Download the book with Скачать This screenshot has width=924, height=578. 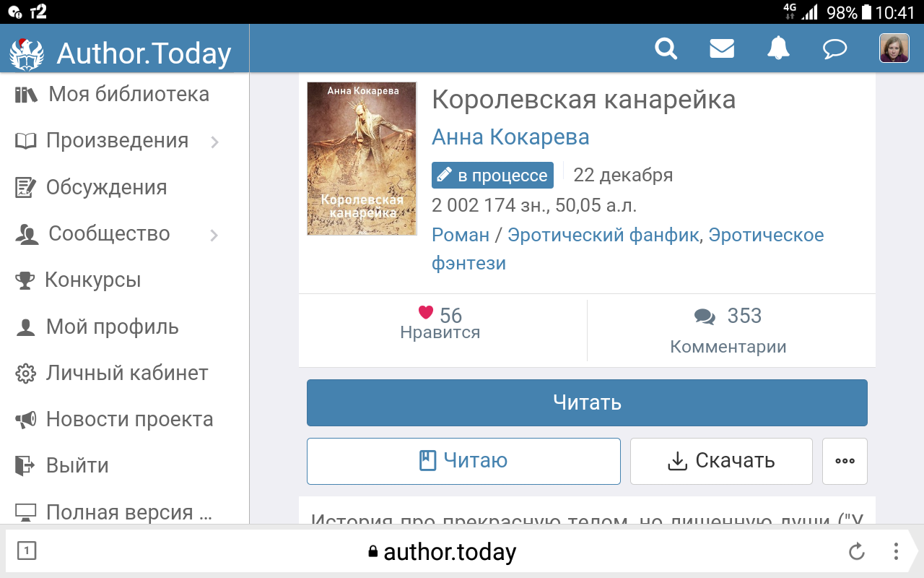pos(721,461)
